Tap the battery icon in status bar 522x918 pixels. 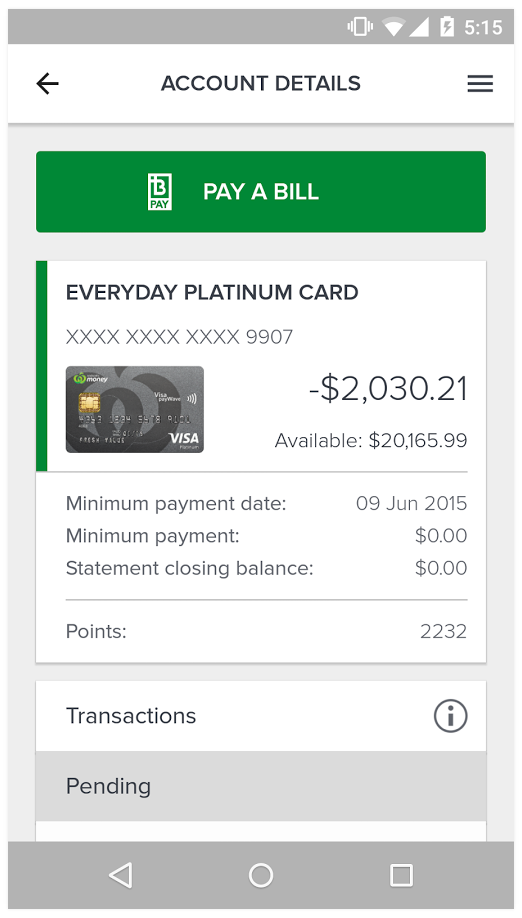(447, 27)
